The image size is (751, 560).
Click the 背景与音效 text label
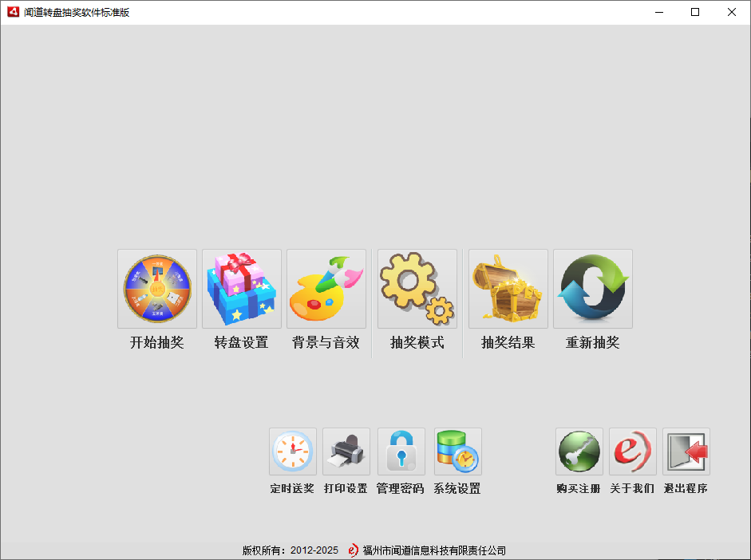pyautogui.click(x=326, y=342)
